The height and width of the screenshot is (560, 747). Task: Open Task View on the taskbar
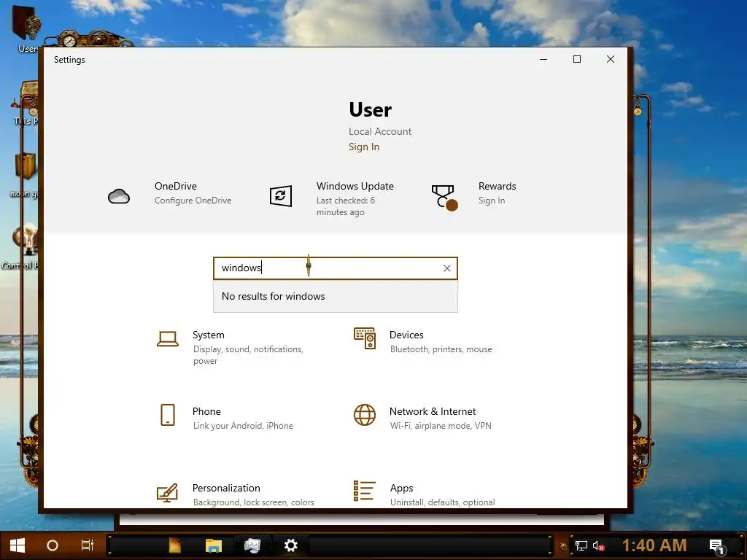tap(88, 545)
